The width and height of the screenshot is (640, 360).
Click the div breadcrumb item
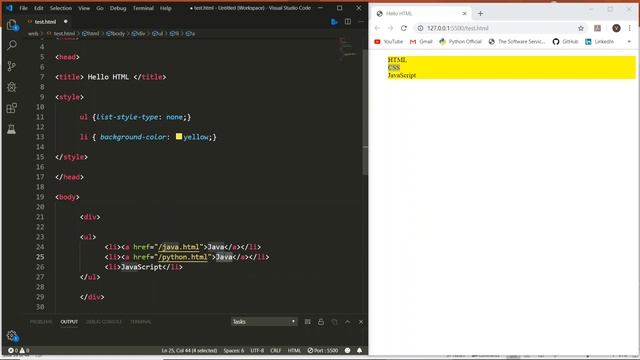[x=138, y=34]
